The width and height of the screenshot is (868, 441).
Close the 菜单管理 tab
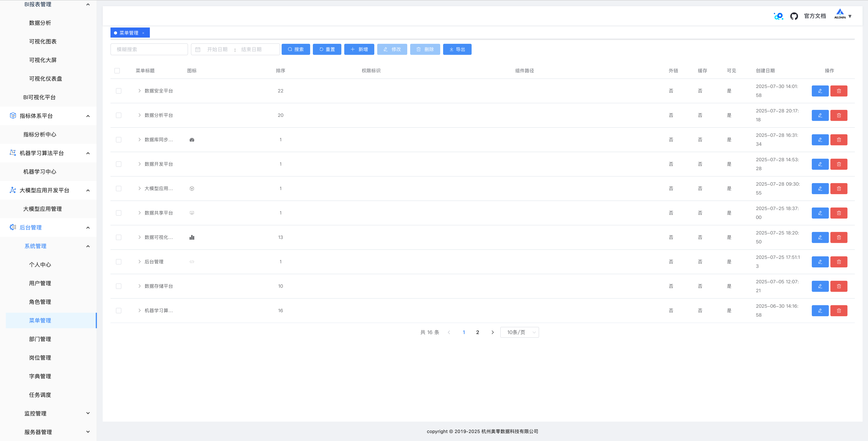pyautogui.click(x=143, y=33)
